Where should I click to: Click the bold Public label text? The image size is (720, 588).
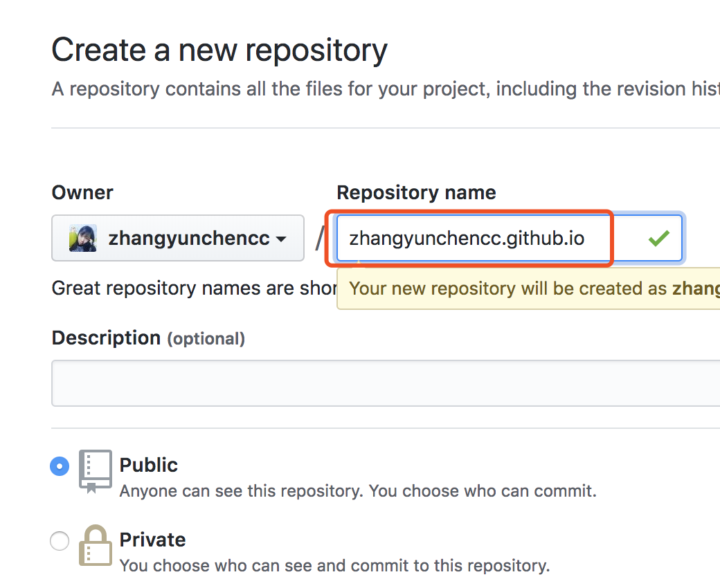click(x=148, y=465)
